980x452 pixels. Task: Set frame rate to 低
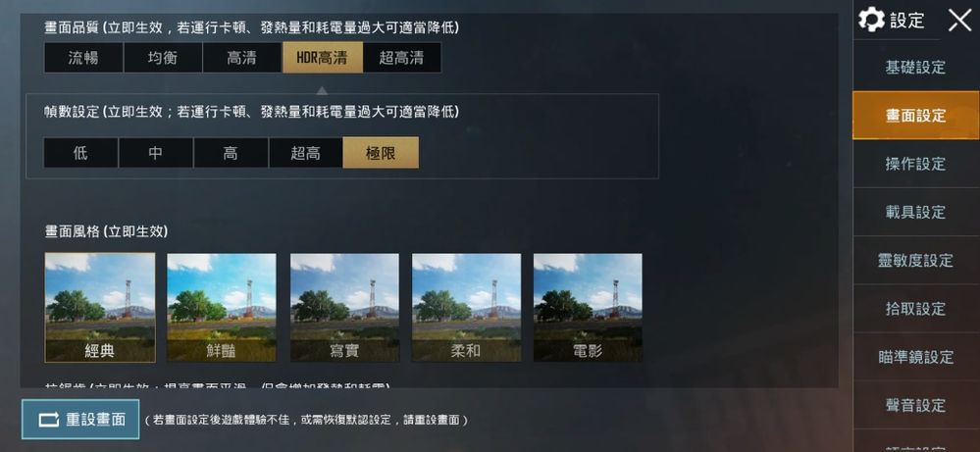pyautogui.click(x=80, y=152)
